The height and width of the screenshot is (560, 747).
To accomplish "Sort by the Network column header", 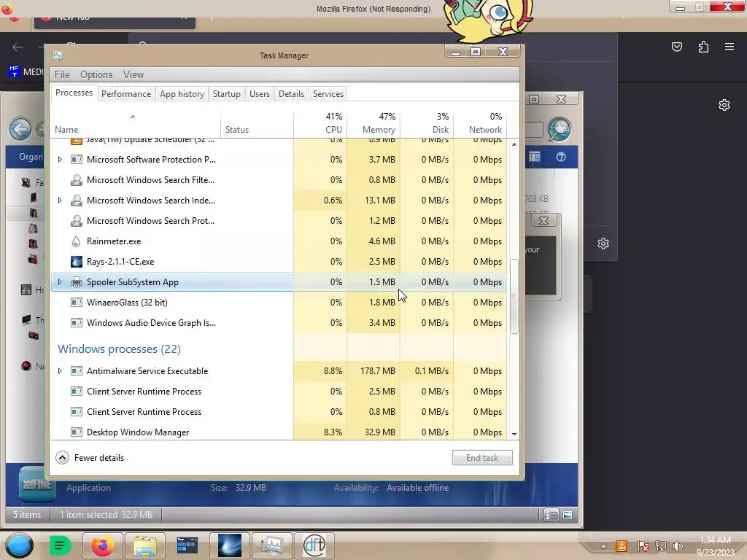I will [480, 123].
